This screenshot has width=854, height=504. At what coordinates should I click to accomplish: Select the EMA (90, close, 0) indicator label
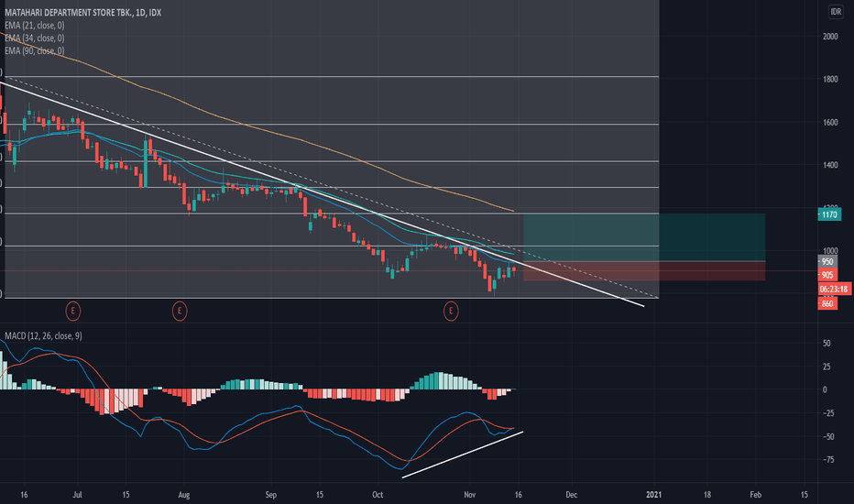(x=34, y=50)
